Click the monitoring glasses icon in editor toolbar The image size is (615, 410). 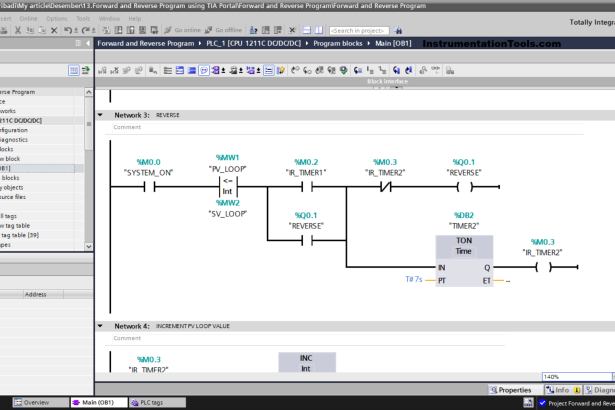tap(435, 70)
